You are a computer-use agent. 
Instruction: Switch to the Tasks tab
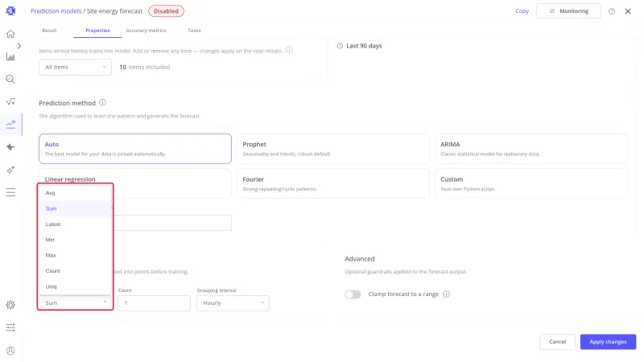coord(194,31)
